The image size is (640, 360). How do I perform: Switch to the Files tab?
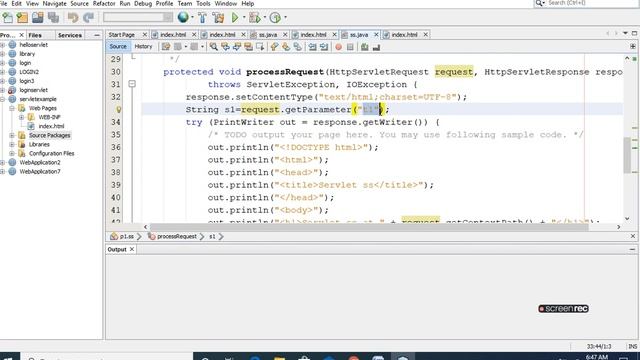[x=35, y=36]
